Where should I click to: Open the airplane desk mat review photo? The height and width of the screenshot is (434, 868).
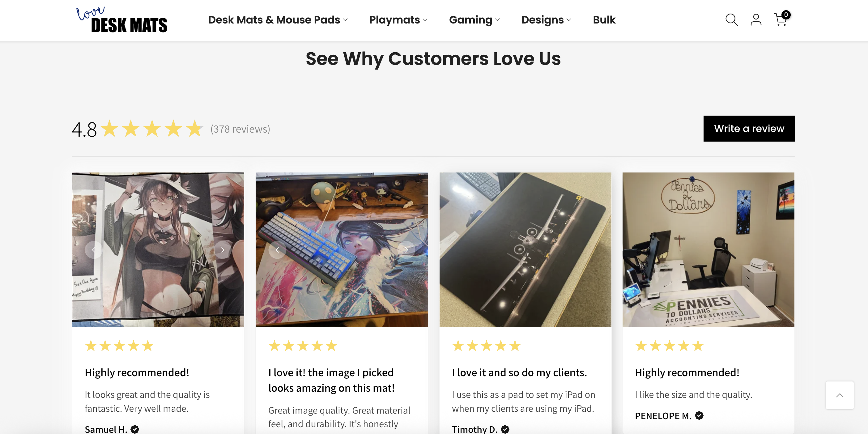(525, 250)
